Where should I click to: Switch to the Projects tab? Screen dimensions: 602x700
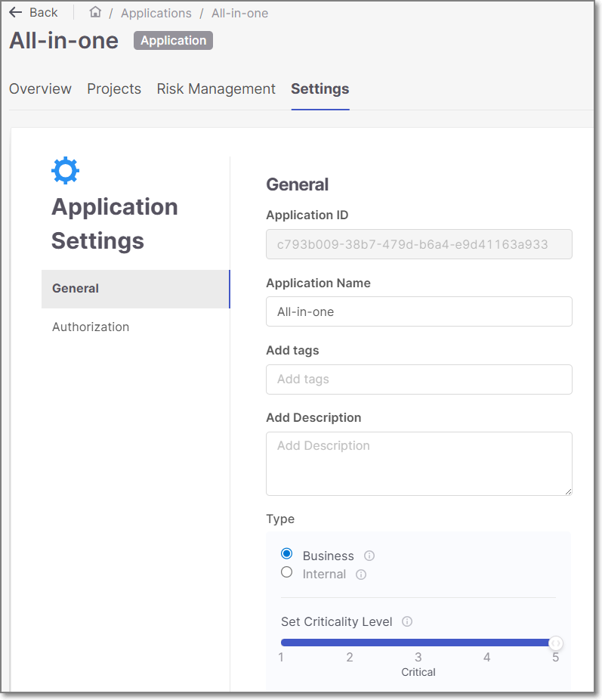(x=114, y=89)
